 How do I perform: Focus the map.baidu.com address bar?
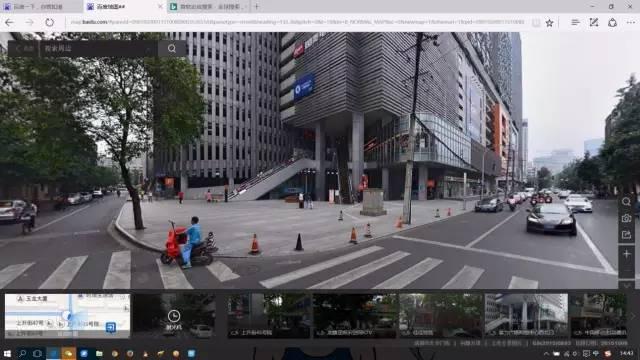297,22
